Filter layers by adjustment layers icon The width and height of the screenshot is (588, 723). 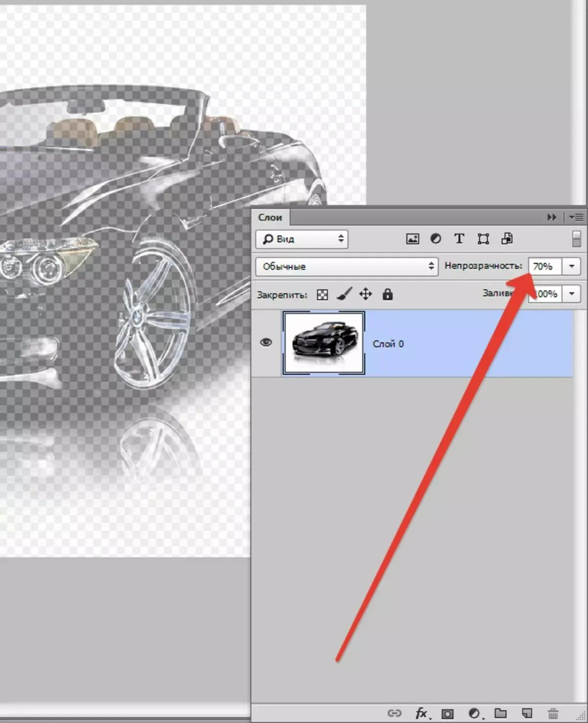pos(436,239)
